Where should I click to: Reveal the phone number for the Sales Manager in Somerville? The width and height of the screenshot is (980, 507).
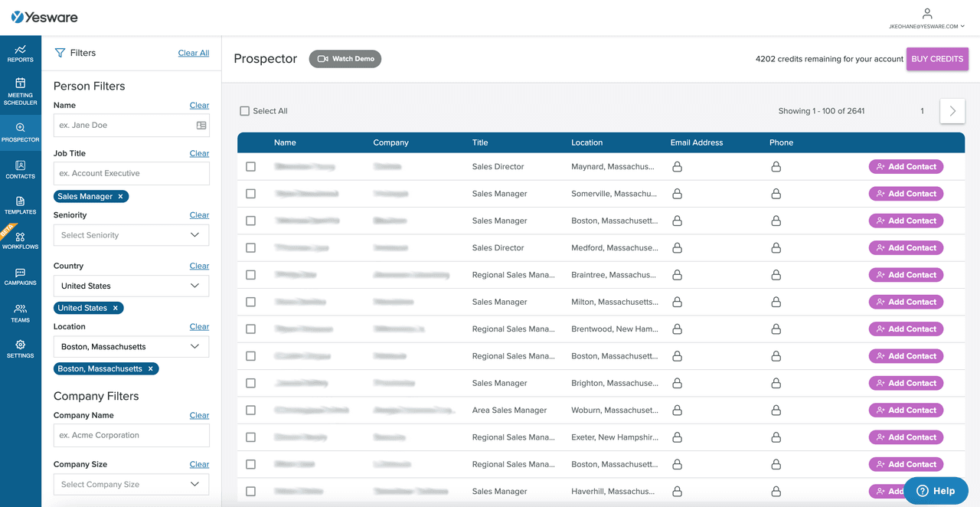[x=776, y=193]
